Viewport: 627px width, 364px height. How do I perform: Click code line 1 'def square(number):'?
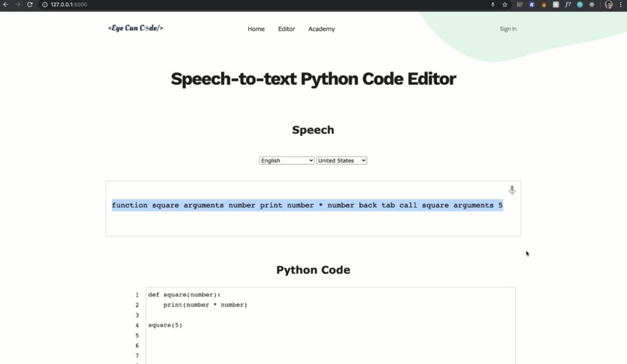click(x=184, y=295)
